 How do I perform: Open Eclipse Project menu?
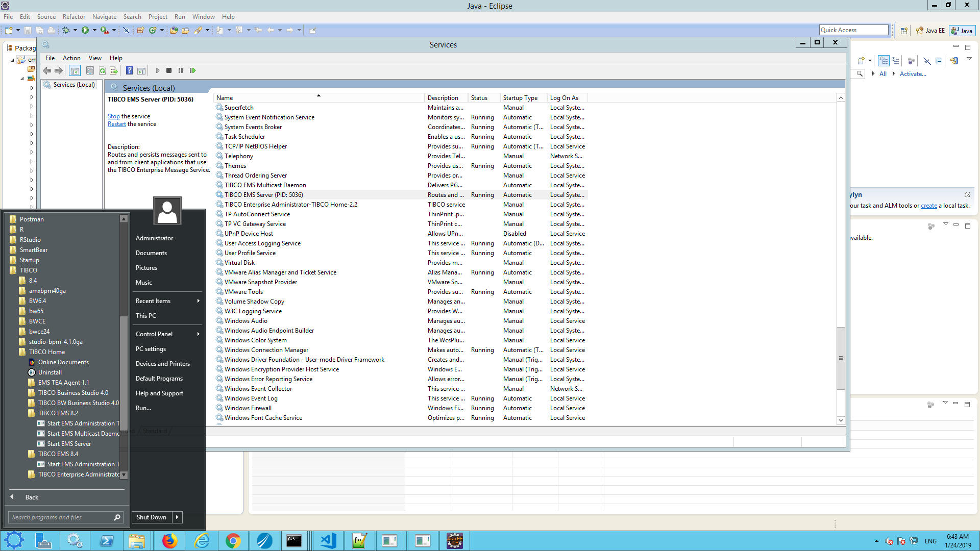pos(158,17)
